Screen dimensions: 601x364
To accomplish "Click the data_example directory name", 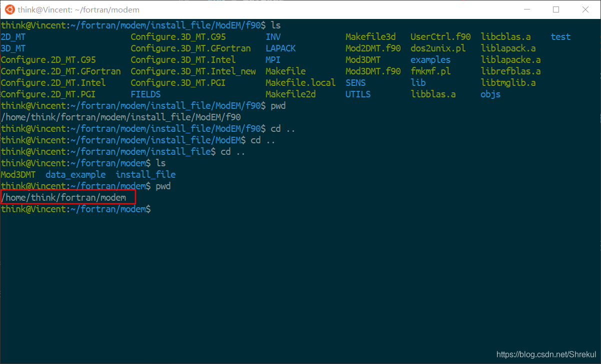I will tap(75, 174).
